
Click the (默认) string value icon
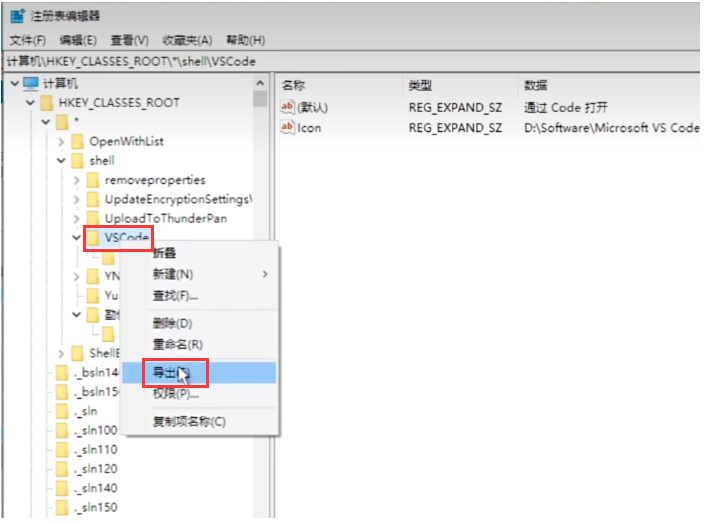click(x=288, y=108)
